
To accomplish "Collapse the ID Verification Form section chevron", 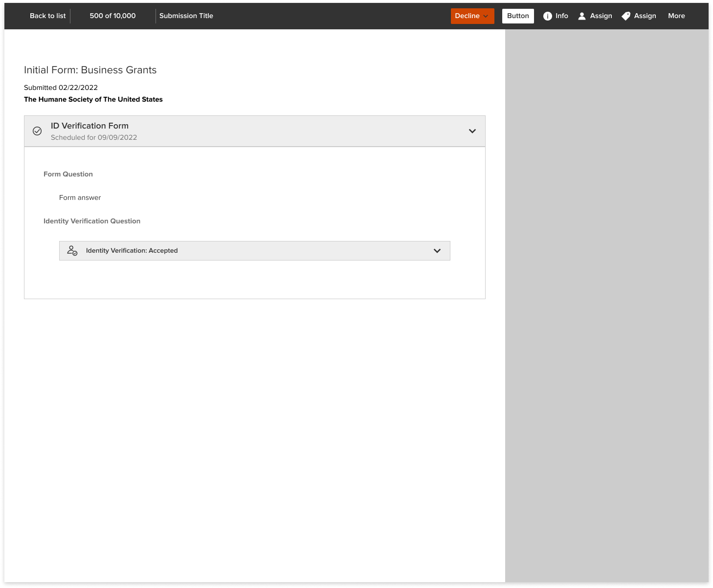I will coord(472,131).
